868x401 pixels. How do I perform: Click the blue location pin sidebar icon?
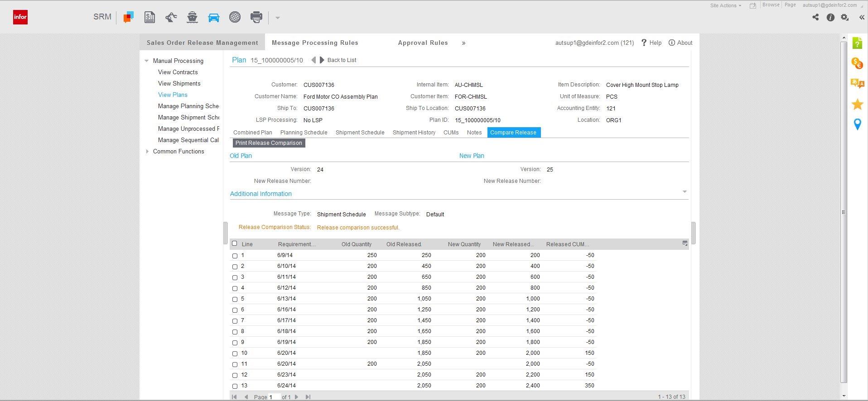pos(857,124)
